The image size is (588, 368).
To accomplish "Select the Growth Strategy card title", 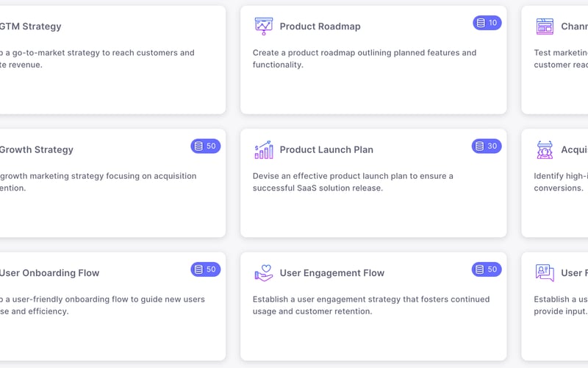I will (37, 149).
